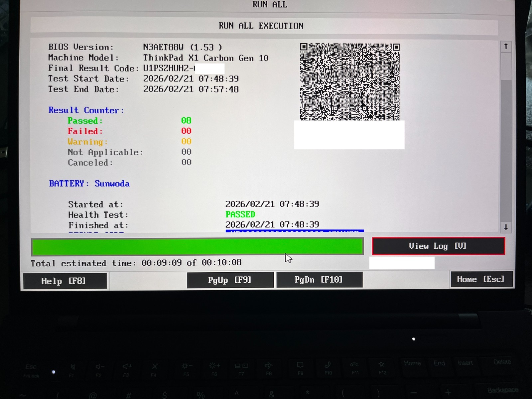
Task: Click the green test progress bar
Action: [197, 247]
